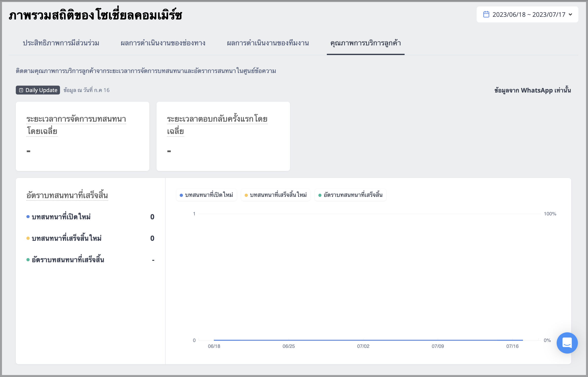Click ระยะเวลาการจัดการบทสนทนาโดยเฉลี่ย card title
Screen dimensions: 588x377
pyautogui.click(x=76, y=125)
